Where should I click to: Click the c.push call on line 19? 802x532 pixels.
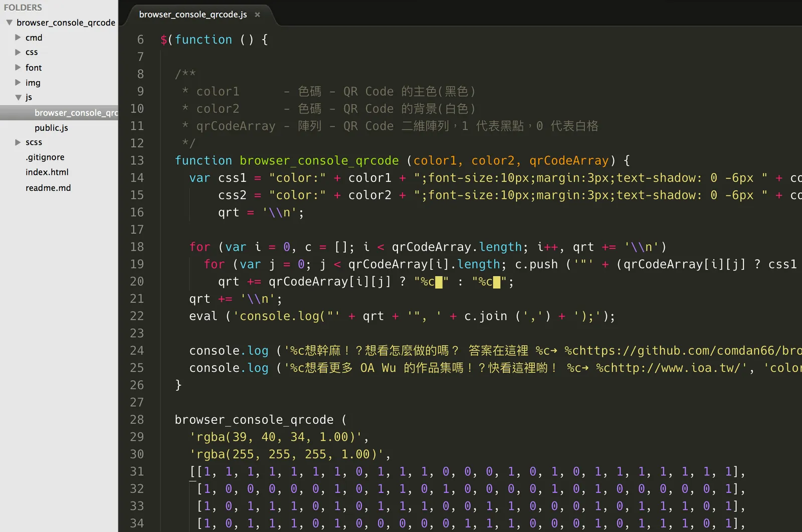pos(536,264)
